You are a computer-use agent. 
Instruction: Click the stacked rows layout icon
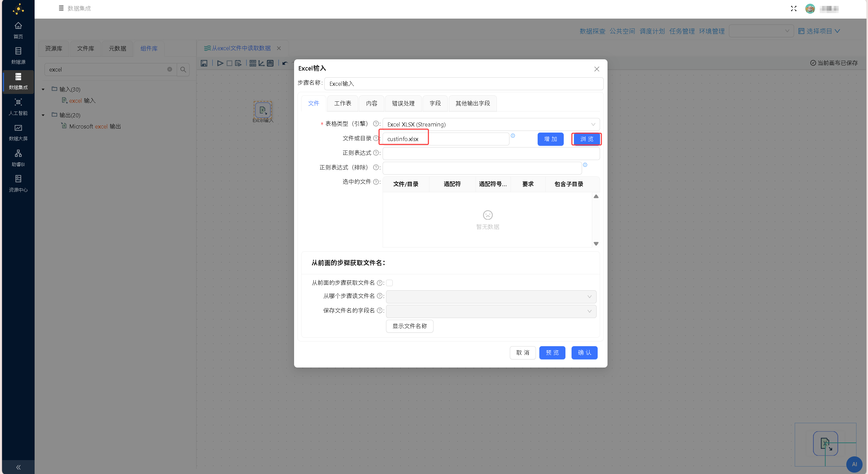[253, 63]
